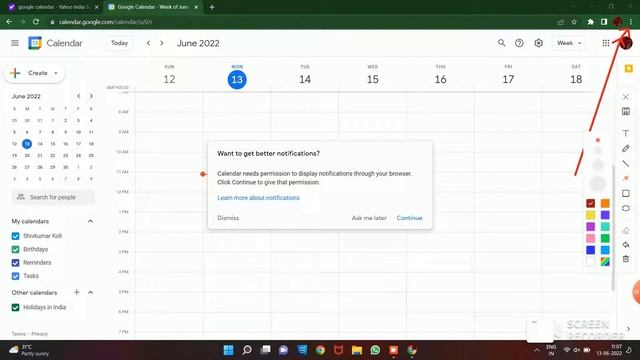The width and height of the screenshot is (640, 360).
Task: Select the Eraser annotation tool
Action: [x=626, y=231]
